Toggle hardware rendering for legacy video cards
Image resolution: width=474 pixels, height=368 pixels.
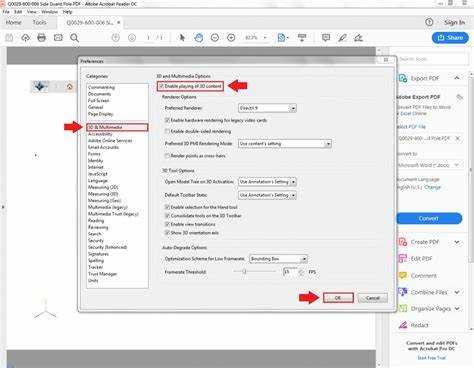point(167,120)
